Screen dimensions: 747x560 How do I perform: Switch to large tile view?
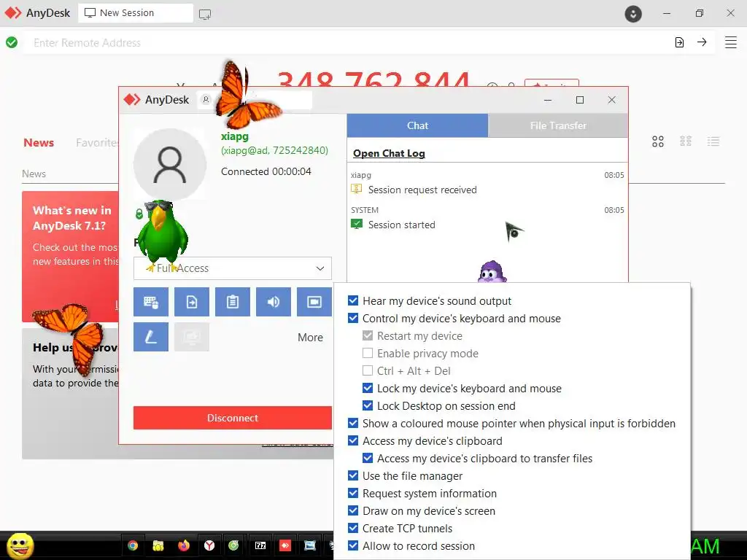[x=658, y=141]
